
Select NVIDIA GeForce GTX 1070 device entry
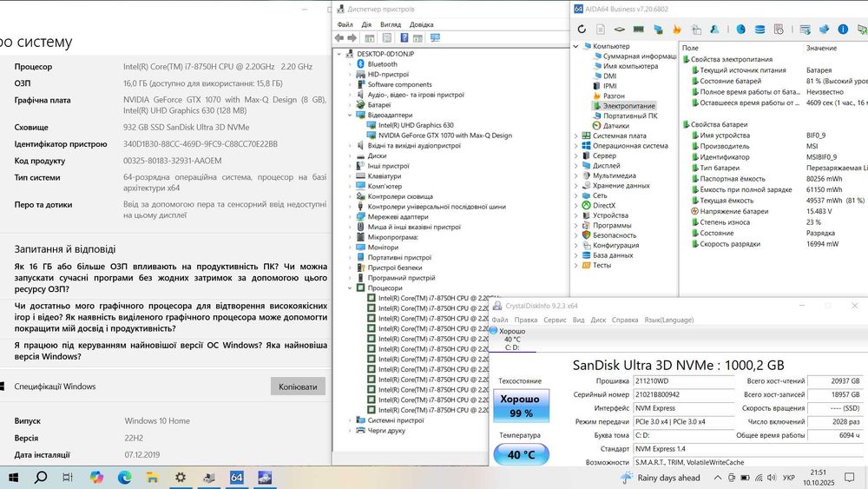coord(445,135)
